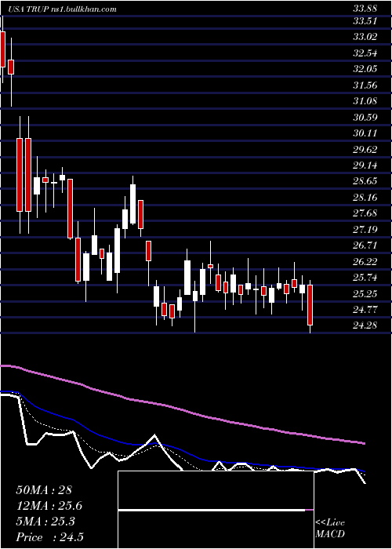
Task: Click the first red candlestick near 33
Action: (x=3, y=49)
